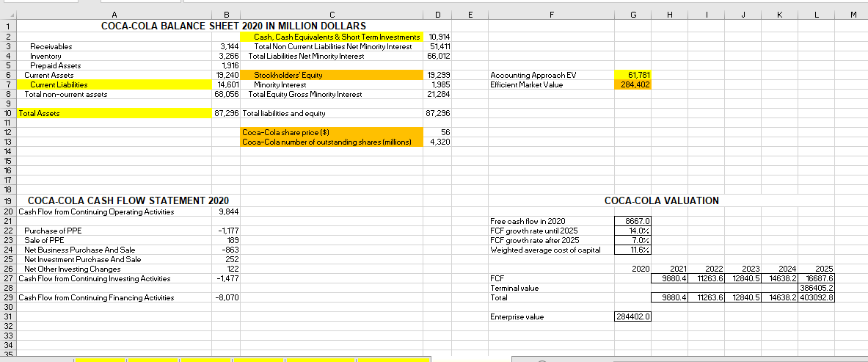Viewport: 868px width, 362px height.
Task: Click 'Total Liabilities Net Minority Interest' label
Action: (306, 56)
